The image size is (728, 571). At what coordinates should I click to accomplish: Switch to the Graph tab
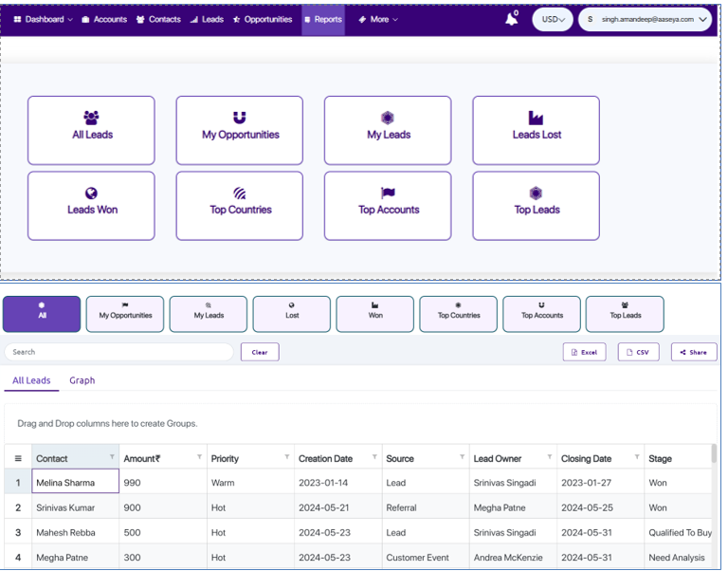pyautogui.click(x=82, y=380)
